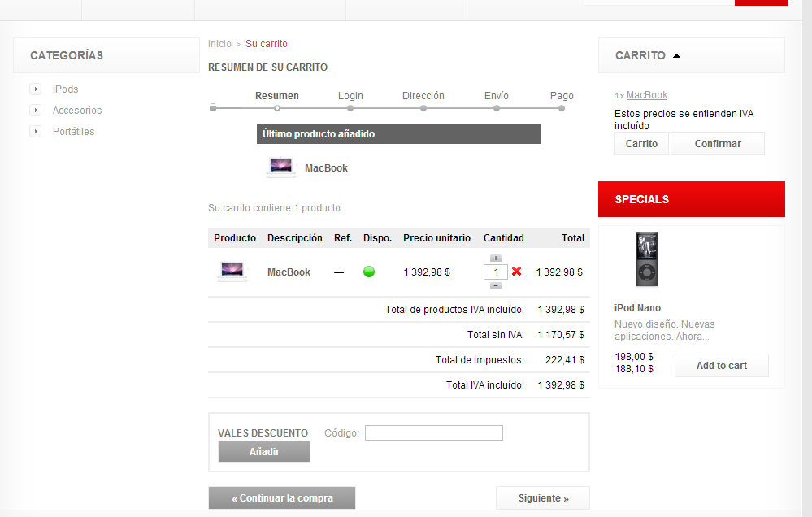Click the Siguiente » button

coord(543,497)
